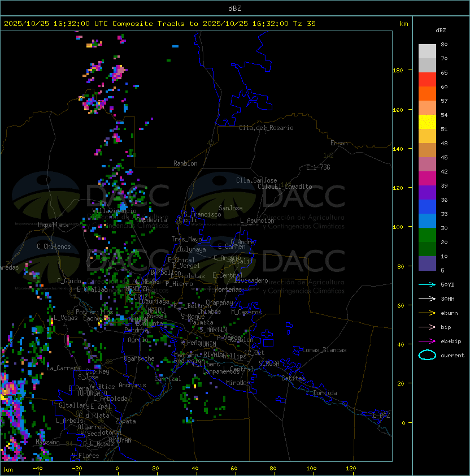Click the '80' label on the color scale

[x=444, y=44]
